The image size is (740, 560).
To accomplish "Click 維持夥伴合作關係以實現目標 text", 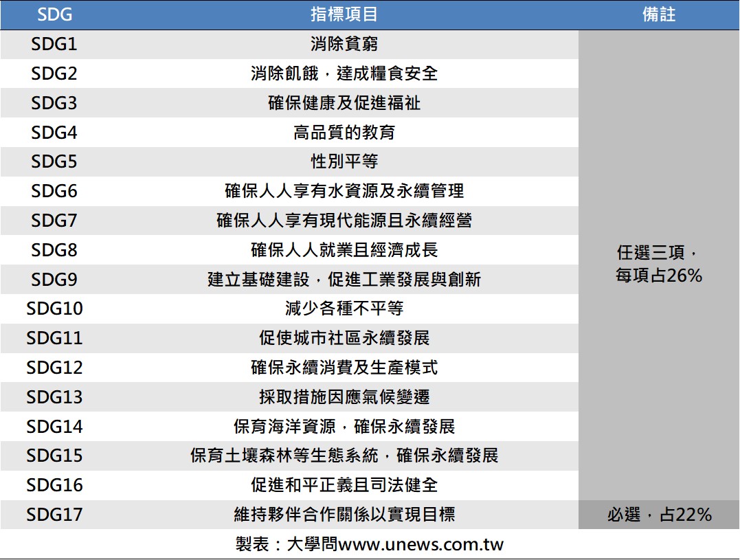I will [x=344, y=514].
